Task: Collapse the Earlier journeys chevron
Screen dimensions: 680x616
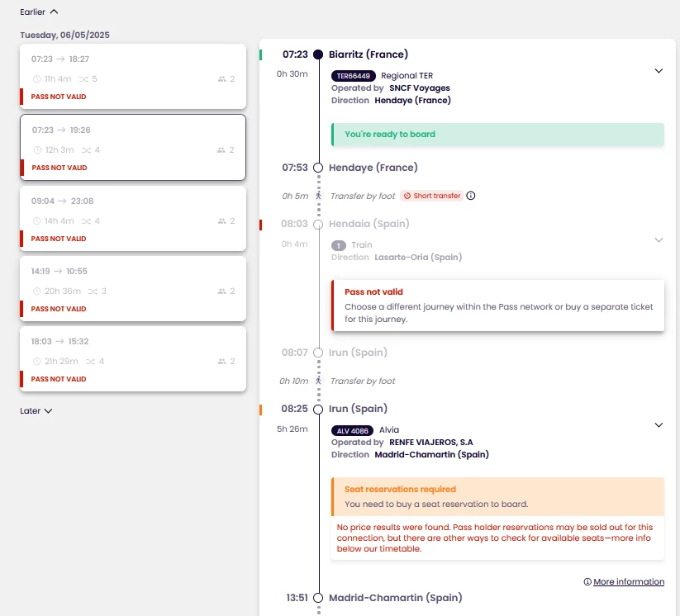Action: [x=54, y=12]
